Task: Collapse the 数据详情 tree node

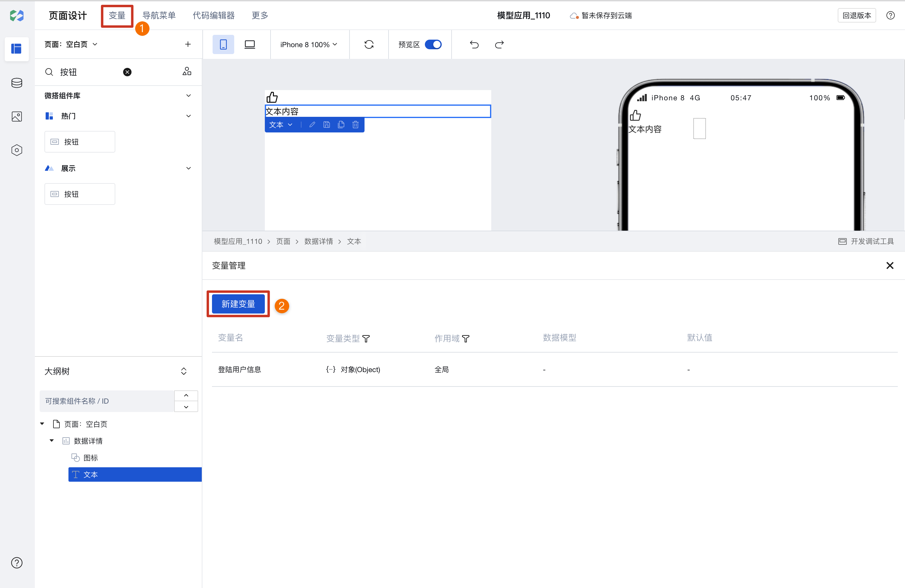Action: [x=52, y=441]
